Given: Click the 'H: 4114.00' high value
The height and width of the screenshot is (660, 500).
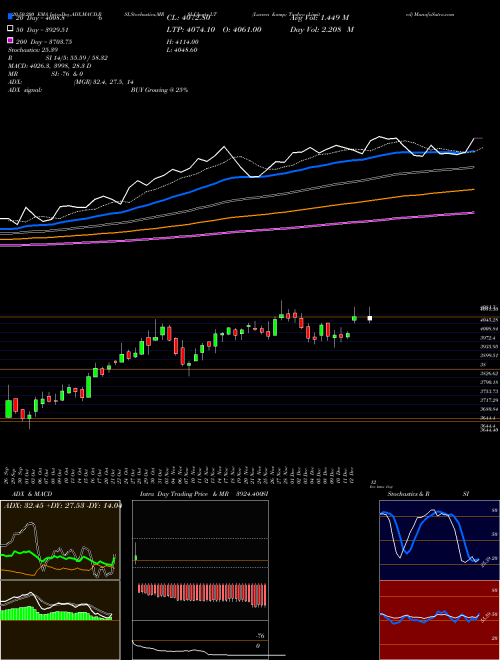Looking at the screenshot, I should [x=183, y=42].
